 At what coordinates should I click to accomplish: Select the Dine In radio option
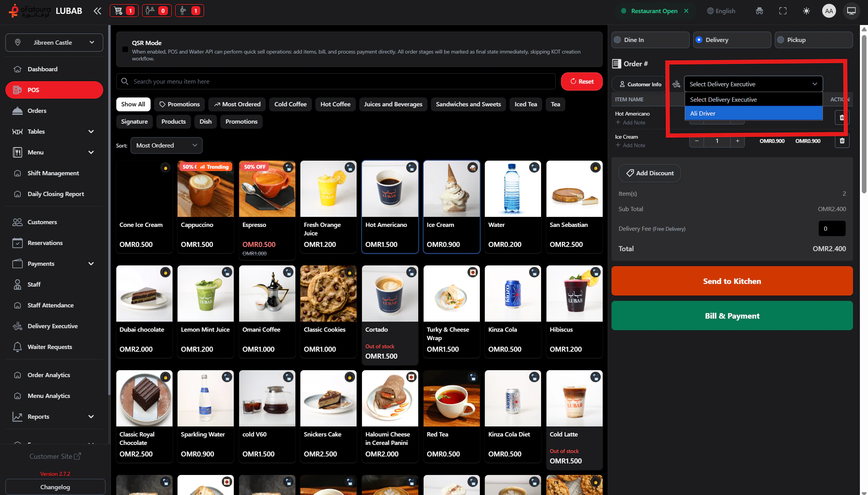618,40
